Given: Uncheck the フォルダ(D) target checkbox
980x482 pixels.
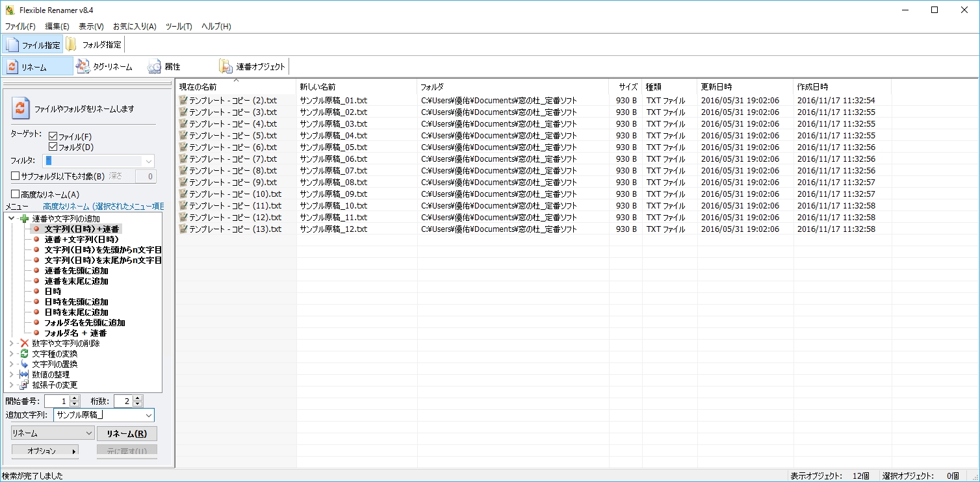Looking at the screenshot, I should coord(53,147).
